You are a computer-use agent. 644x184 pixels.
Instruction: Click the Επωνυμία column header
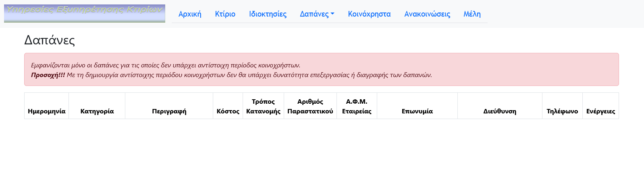417,111
